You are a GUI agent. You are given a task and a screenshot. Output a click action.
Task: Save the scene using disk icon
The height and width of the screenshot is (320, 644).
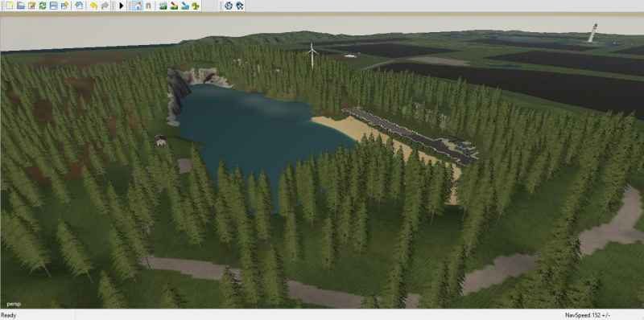click(53, 6)
